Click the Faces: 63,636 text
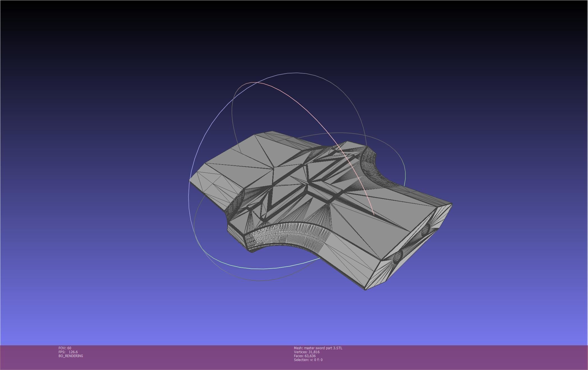The height and width of the screenshot is (370, 588). tap(305, 356)
